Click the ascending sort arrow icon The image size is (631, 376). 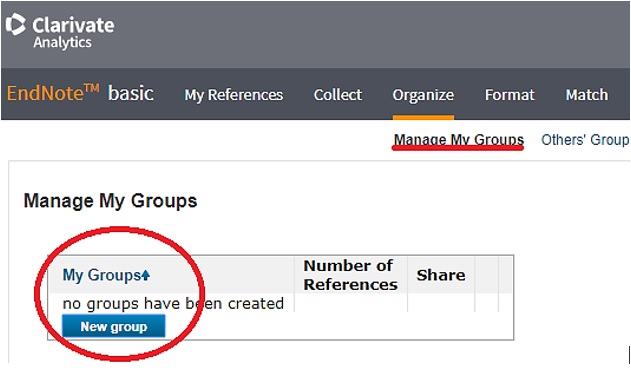146,275
